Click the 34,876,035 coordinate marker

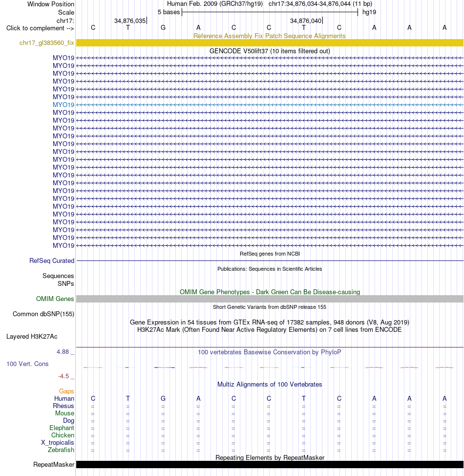click(x=130, y=21)
